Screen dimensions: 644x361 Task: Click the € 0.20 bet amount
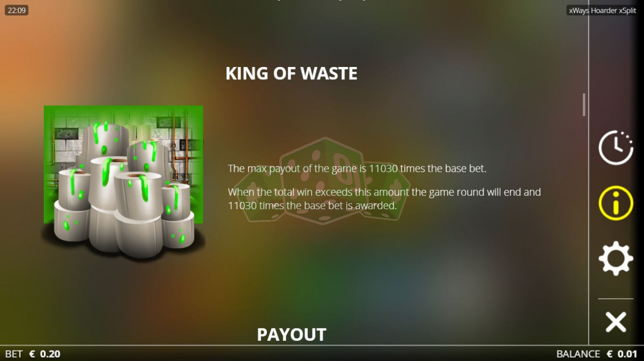45,354
